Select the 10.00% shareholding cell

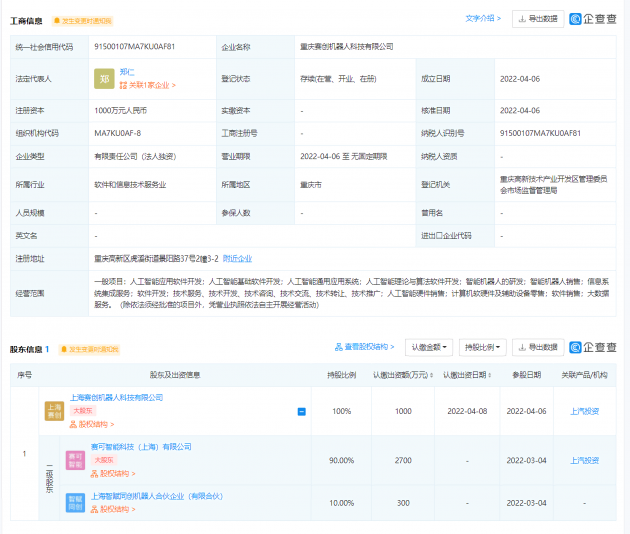pos(342,503)
